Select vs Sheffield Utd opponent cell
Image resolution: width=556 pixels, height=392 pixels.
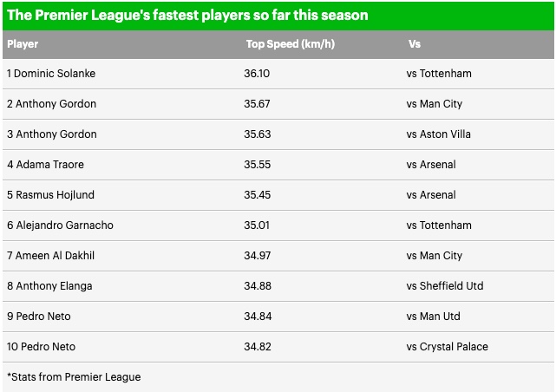point(445,286)
